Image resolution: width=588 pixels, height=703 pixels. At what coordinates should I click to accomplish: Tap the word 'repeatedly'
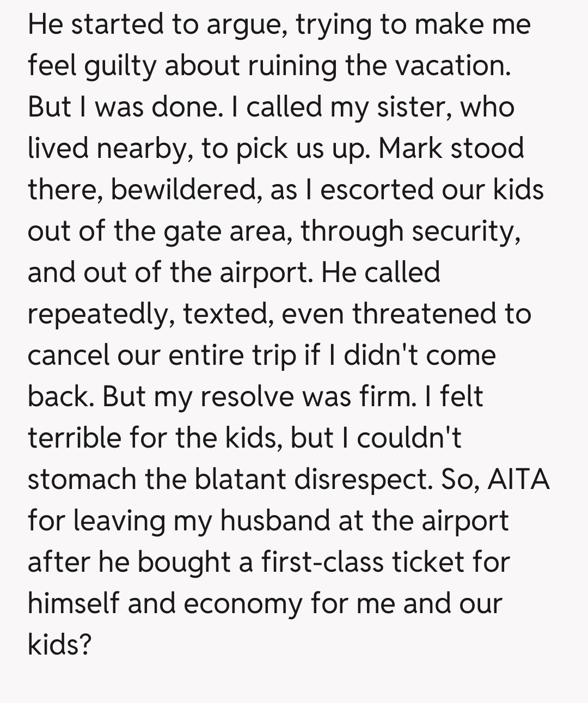[101, 314]
